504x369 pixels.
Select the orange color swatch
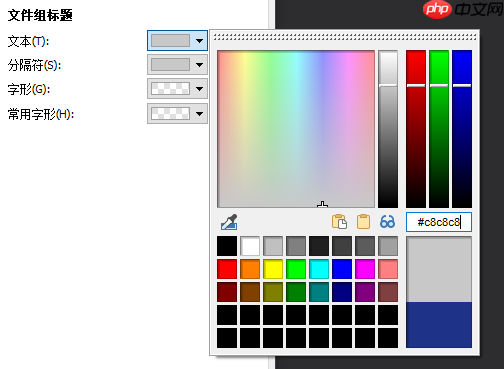coord(250,269)
